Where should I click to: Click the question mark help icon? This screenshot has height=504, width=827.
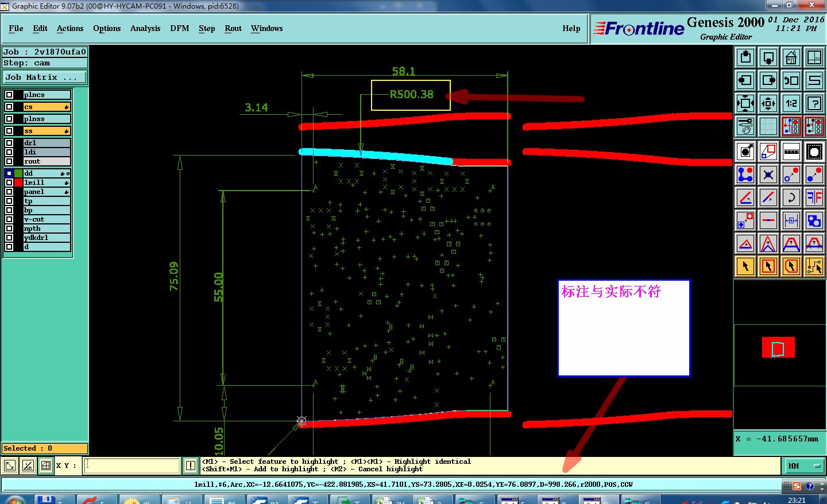click(814, 103)
